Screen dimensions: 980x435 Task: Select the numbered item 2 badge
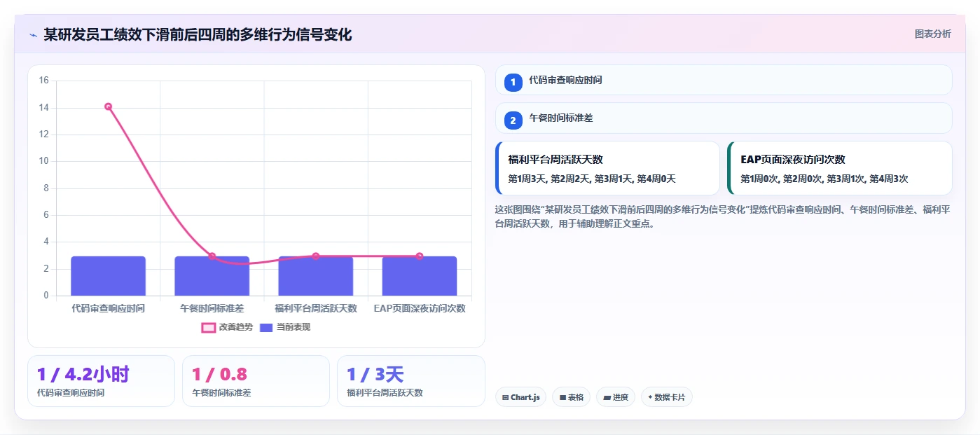click(x=513, y=120)
